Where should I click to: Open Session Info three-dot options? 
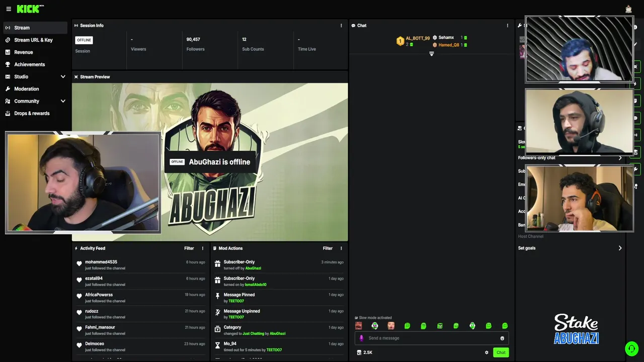pos(341,26)
